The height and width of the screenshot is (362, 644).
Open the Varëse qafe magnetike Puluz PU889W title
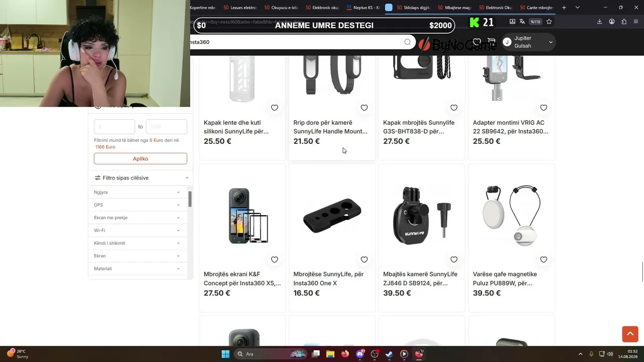click(505, 279)
